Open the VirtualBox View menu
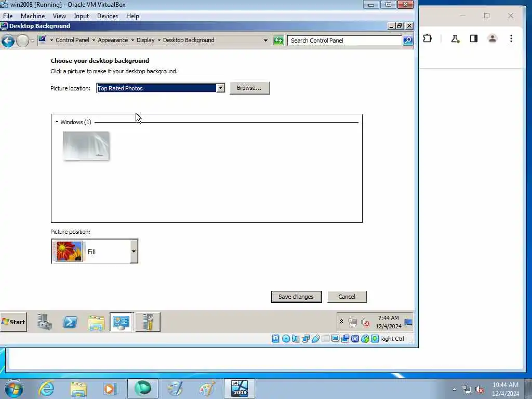 pyautogui.click(x=59, y=16)
